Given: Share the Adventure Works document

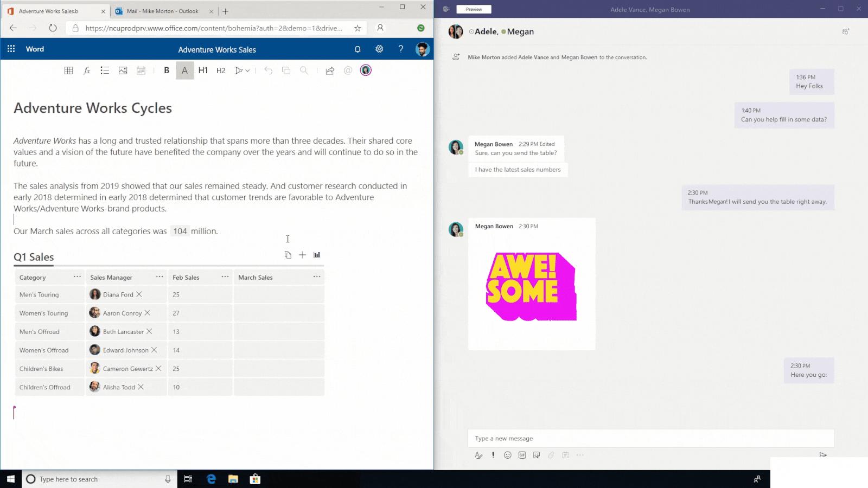Looking at the screenshot, I should pyautogui.click(x=330, y=70).
